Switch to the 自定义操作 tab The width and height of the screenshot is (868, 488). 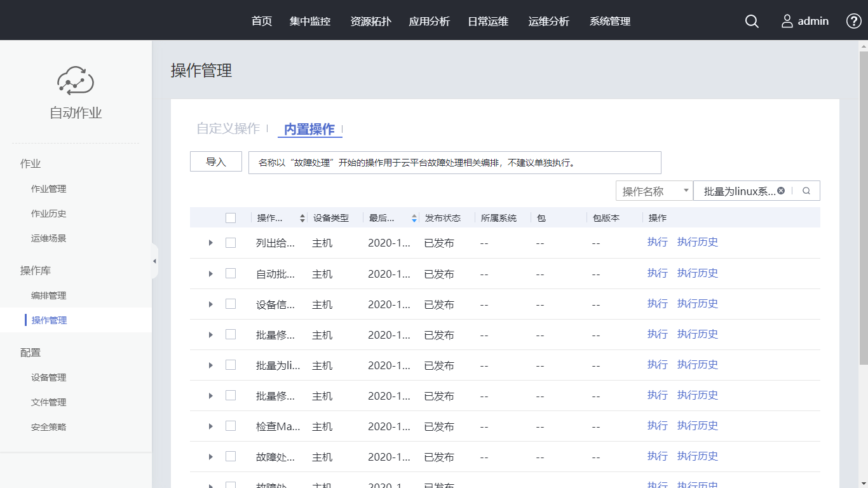tap(228, 128)
